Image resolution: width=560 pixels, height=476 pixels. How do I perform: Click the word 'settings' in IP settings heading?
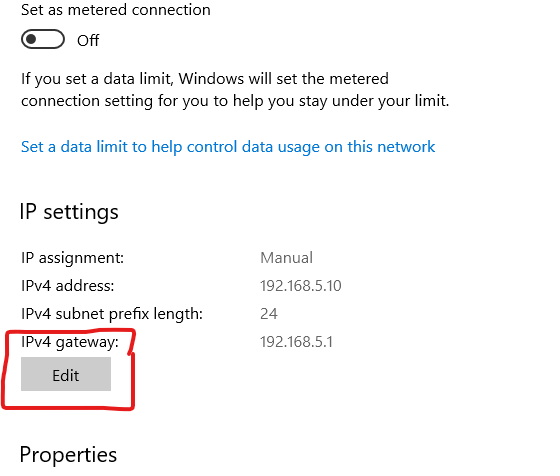click(81, 213)
